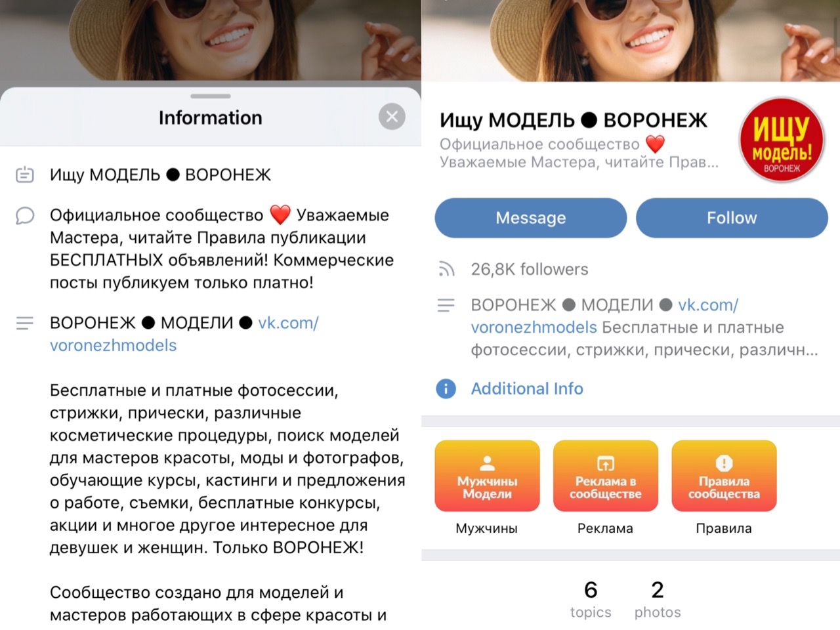Image resolution: width=840 pixels, height=630 pixels.
Task: Click the community avatar ИЩУ модель
Action: 782,140
